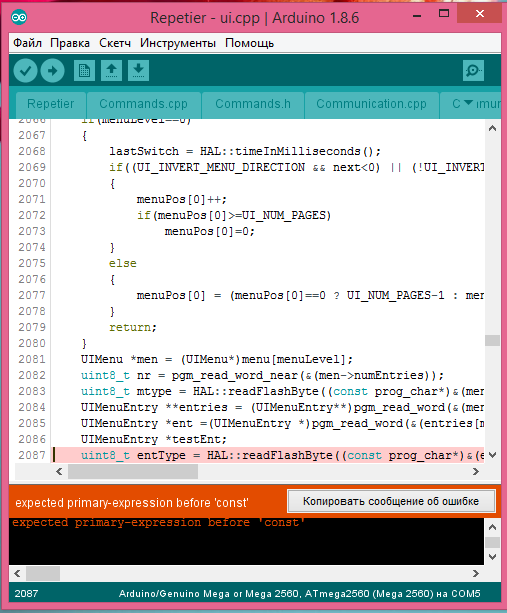This screenshot has width=507, height=613.
Task: Open the tab list dropdown arrow
Action: click(x=468, y=103)
